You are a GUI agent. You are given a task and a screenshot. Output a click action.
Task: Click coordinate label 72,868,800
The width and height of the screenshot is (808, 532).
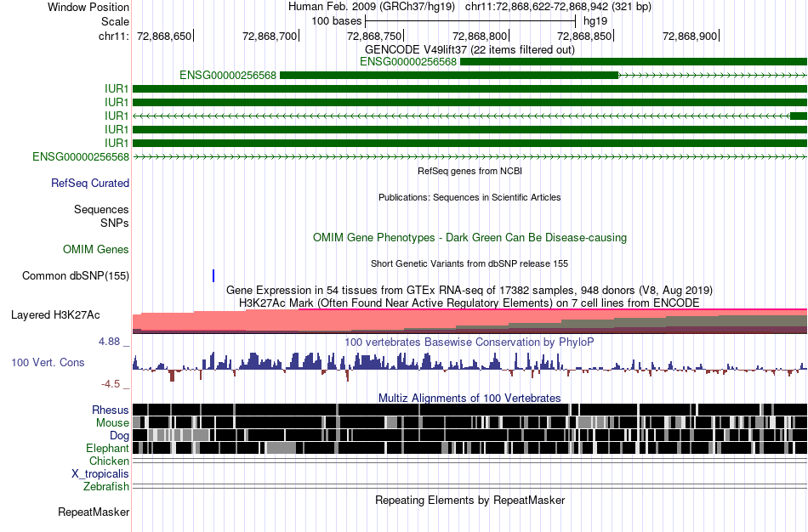click(480, 36)
